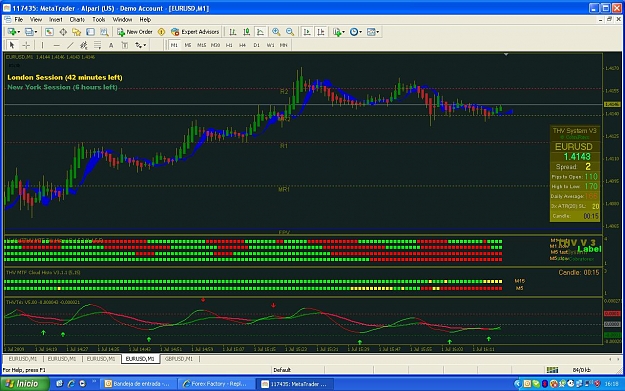The image size is (625, 391).
Task: Expand the new chart dropdown arrow
Action: click(x=18, y=32)
